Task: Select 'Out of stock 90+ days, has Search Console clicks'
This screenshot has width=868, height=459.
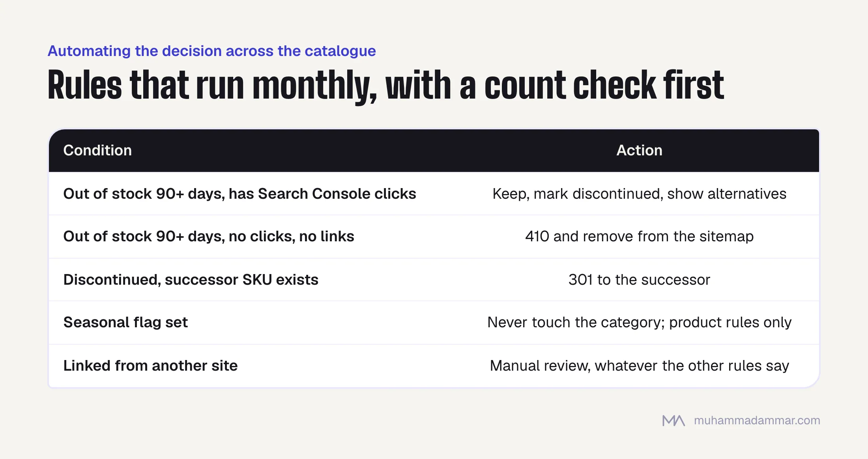Action: pyautogui.click(x=239, y=194)
